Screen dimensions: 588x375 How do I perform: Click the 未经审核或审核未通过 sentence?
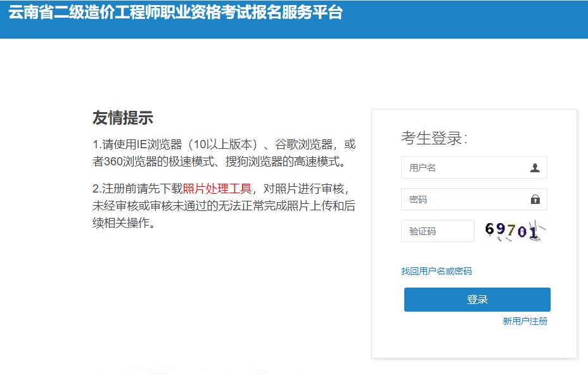tap(158, 207)
